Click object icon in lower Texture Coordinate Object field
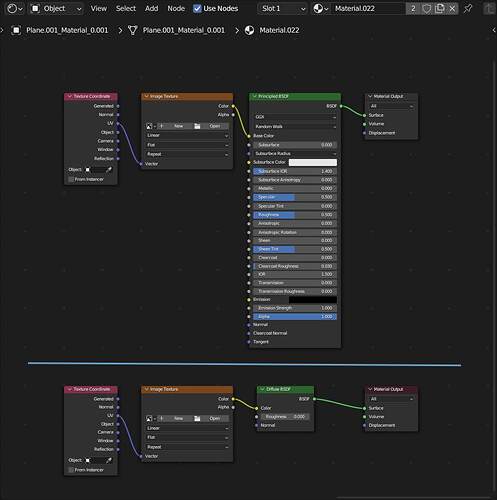Screen dimensions: 497x500 pyautogui.click(x=88, y=460)
